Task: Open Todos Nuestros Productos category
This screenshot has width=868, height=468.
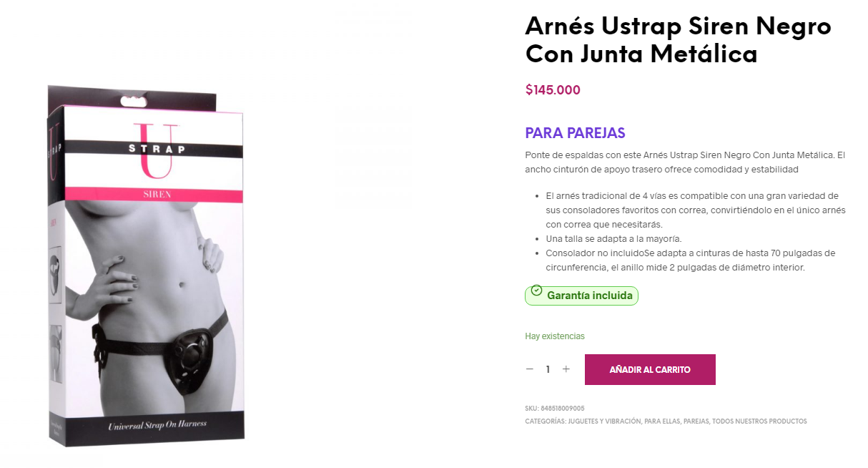Action: (x=759, y=421)
